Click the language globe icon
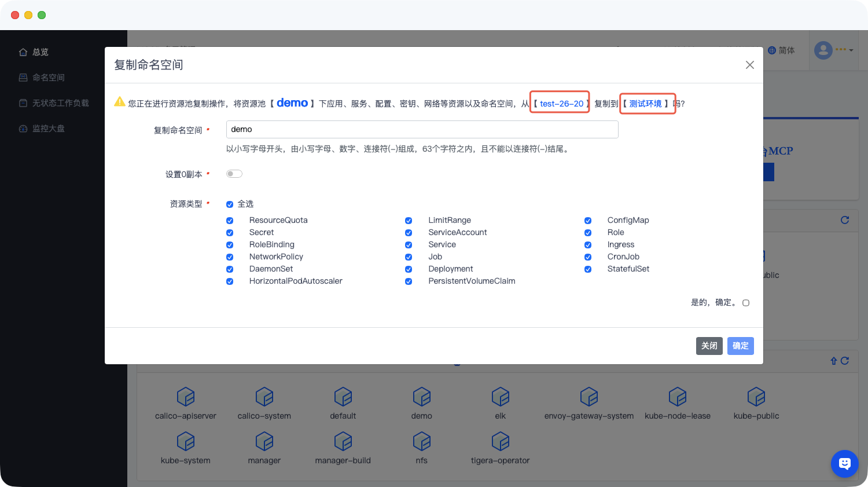This screenshot has width=868, height=487. point(772,50)
